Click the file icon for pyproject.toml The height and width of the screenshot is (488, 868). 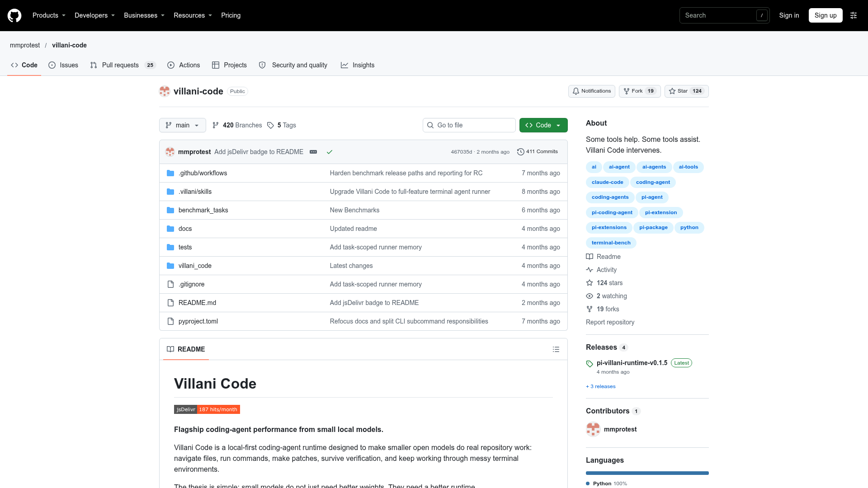pyautogui.click(x=170, y=321)
